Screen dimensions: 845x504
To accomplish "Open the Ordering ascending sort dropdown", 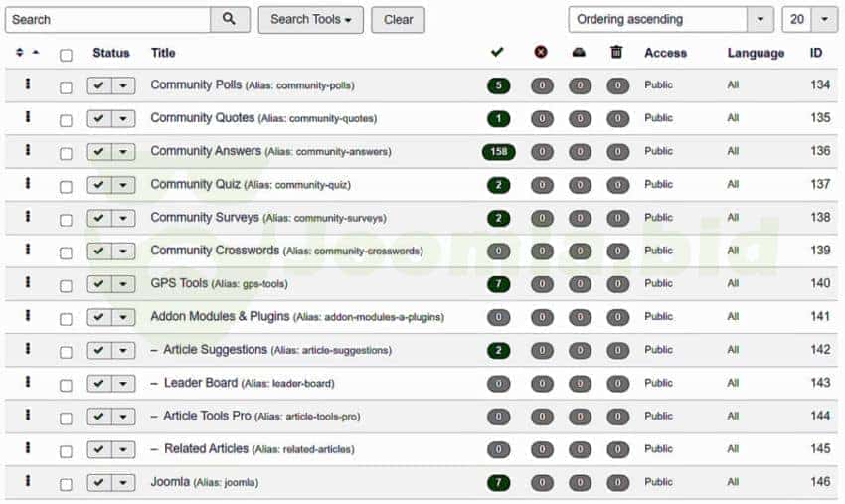I will [670, 19].
